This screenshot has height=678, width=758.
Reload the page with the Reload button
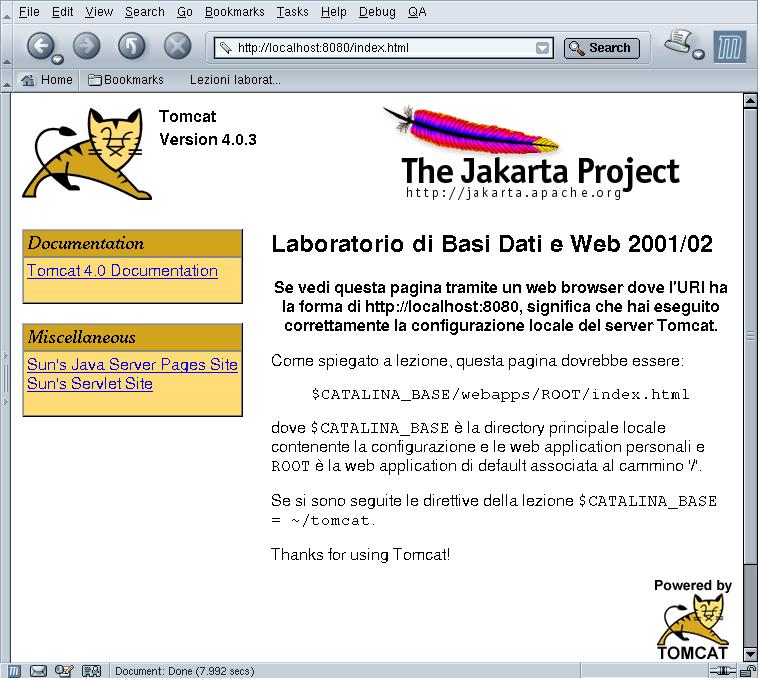[131, 46]
